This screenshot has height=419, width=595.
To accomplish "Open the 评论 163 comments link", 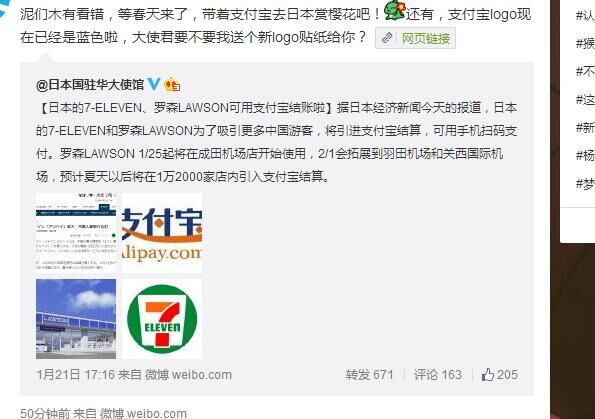I will (438, 375).
